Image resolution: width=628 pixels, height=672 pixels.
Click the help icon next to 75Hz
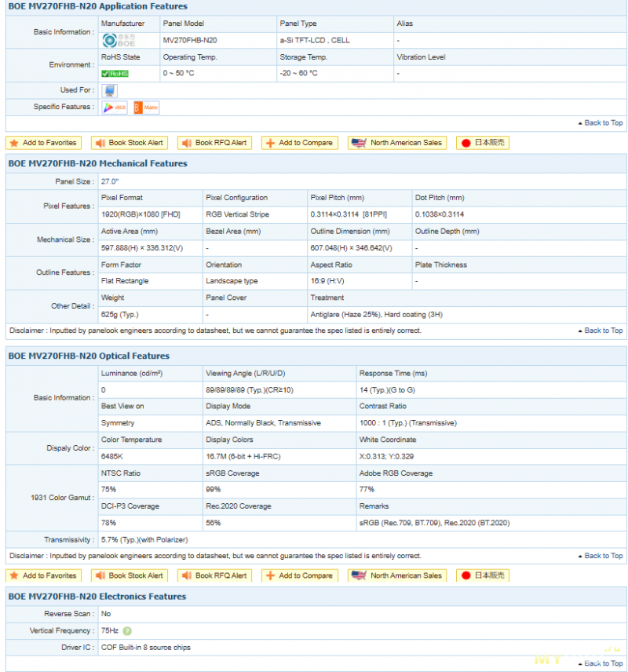coord(127,631)
